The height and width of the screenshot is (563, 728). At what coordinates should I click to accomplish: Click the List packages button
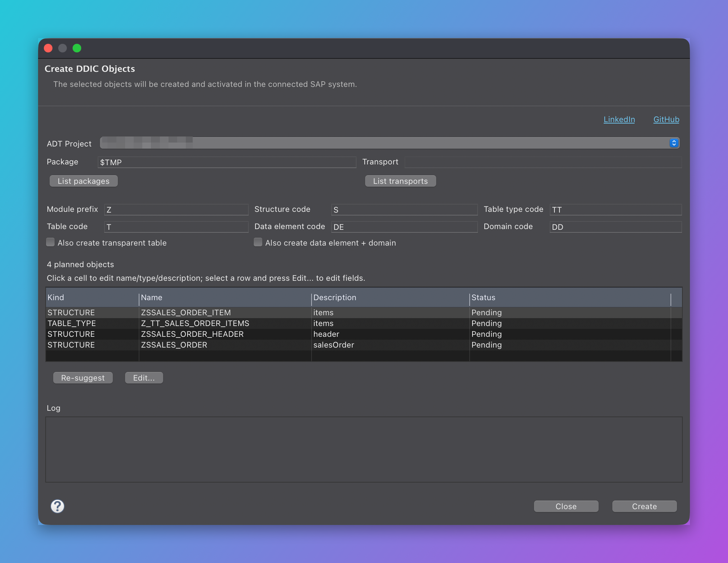(84, 181)
